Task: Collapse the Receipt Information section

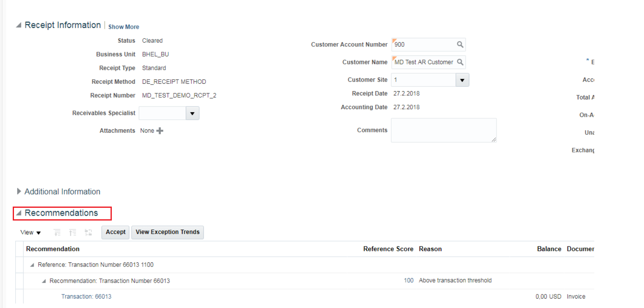Action: pyautogui.click(x=18, y=25)
